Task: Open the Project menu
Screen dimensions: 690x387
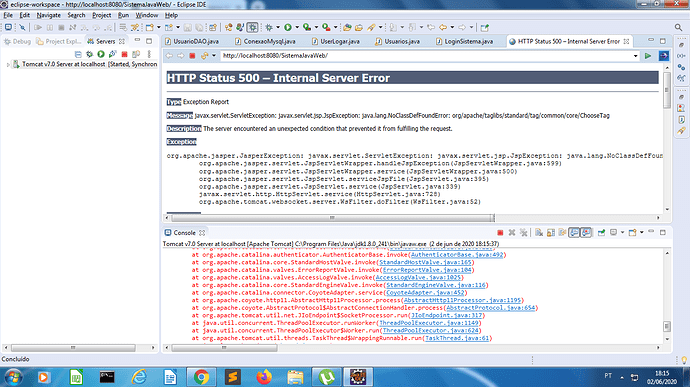Action: click(101, 15)
